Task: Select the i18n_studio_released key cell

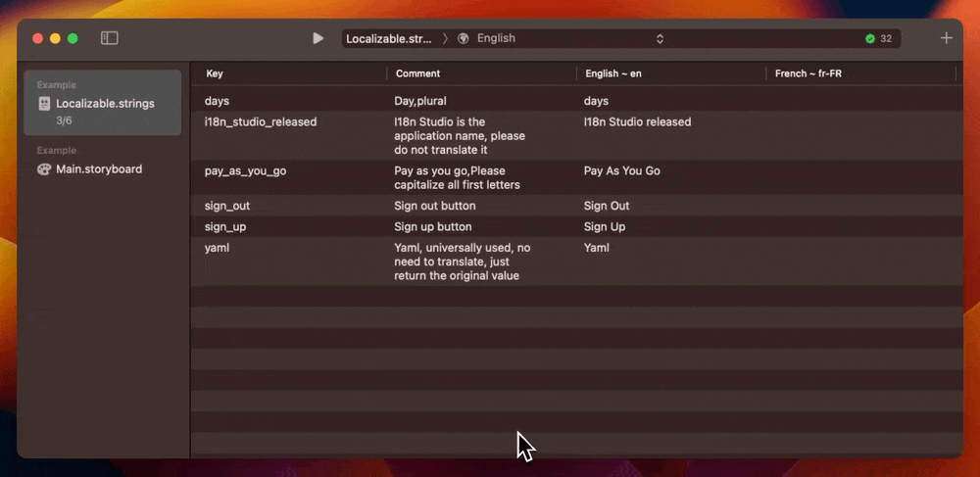Action: pos(261,121)
